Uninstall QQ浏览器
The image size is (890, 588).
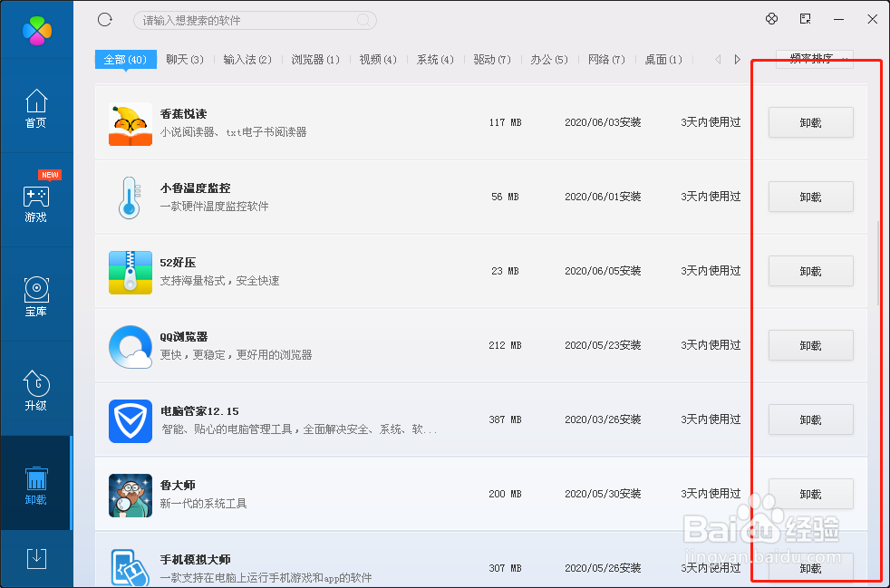point(810,346)
